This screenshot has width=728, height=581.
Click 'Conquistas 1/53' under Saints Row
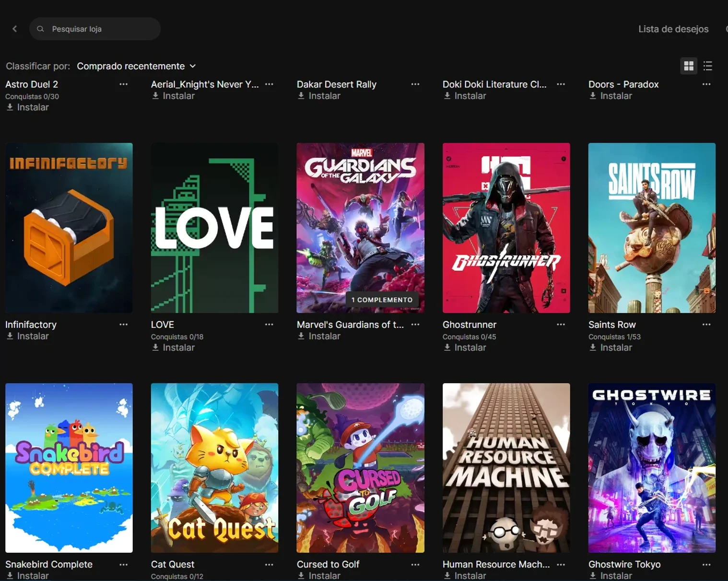(x=614, y=337)
